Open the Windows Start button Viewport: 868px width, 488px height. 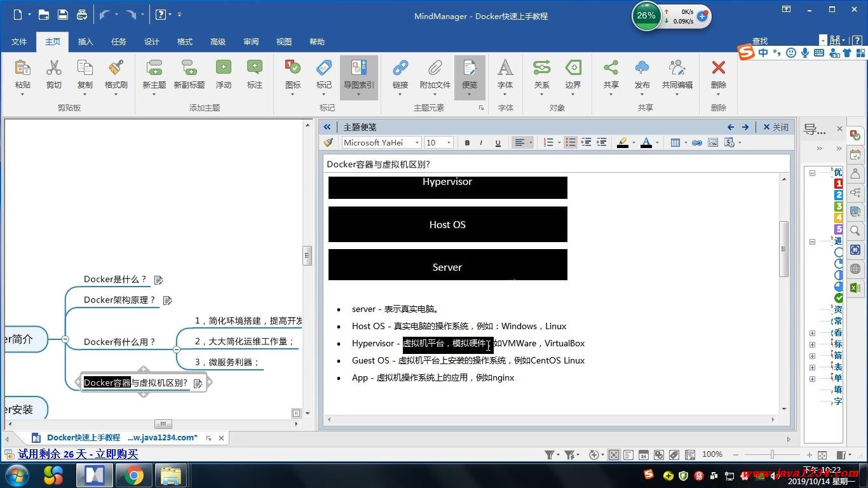point(16,475)
